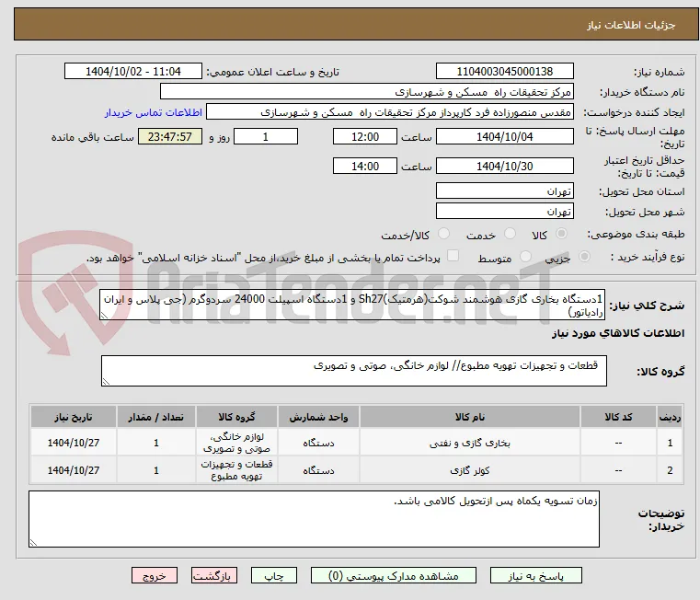This screenshot has height=600, width=700.
Task: Click the تعداد / مقدار column header
Action: (x=155, y=417)
